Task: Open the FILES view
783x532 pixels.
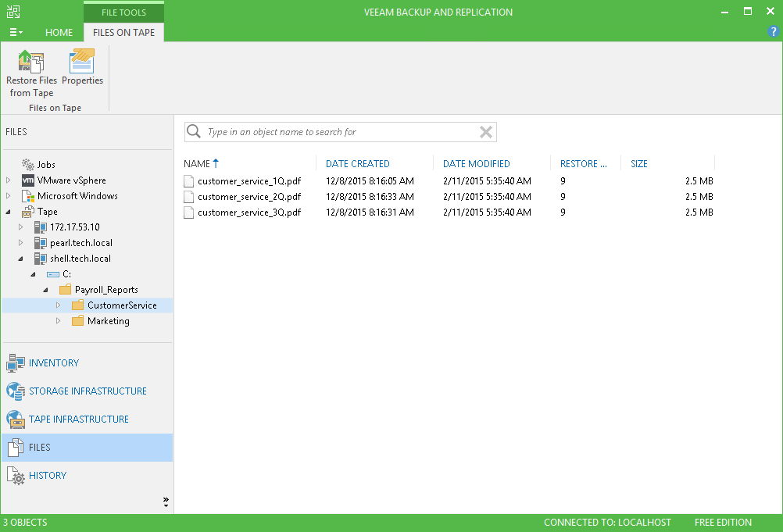Action: click(x=87, y=447)
